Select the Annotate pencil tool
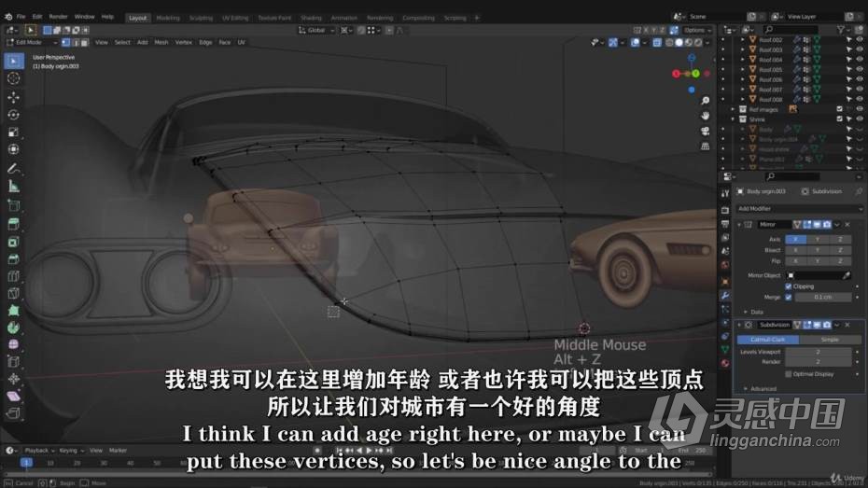Image resolution: width=868 pixels, height=488 pixels. (14, 169)
